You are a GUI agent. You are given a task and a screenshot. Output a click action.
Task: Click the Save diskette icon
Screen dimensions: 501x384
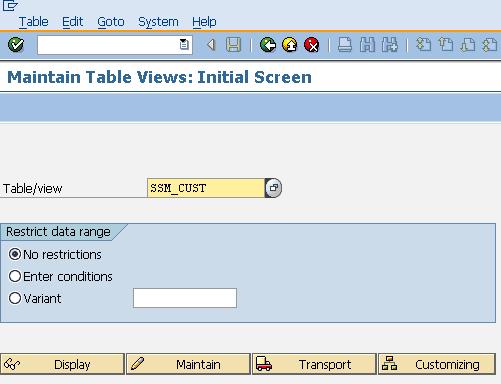233,45
